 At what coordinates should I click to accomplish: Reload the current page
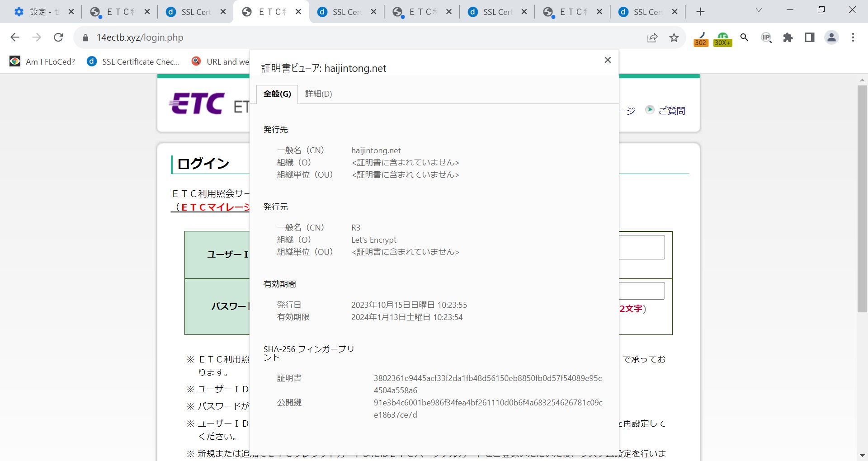[x=58, y=38]
